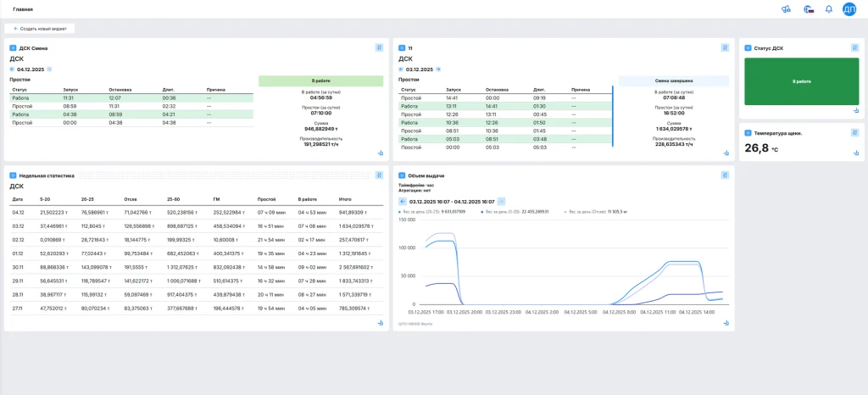Click widget 11 Простой row starting 14:41
The height and width of the screenshot is (395, 868).
[x=505, y=98]
